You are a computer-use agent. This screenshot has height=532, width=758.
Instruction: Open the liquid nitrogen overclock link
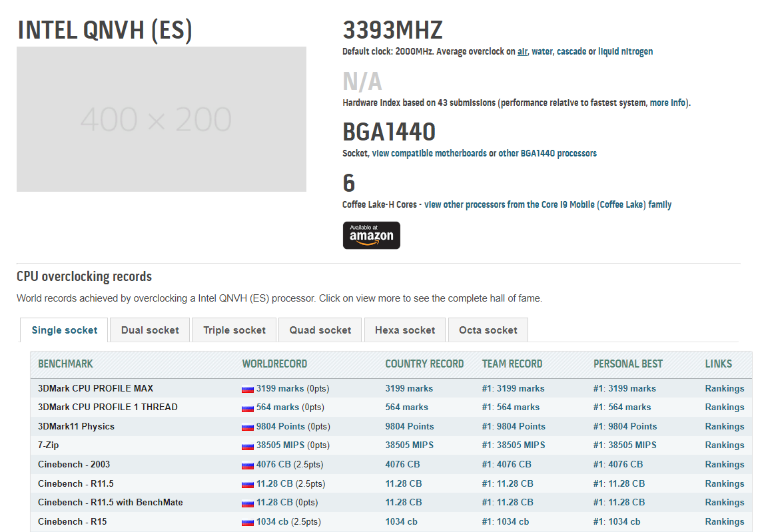pos(625,51)
